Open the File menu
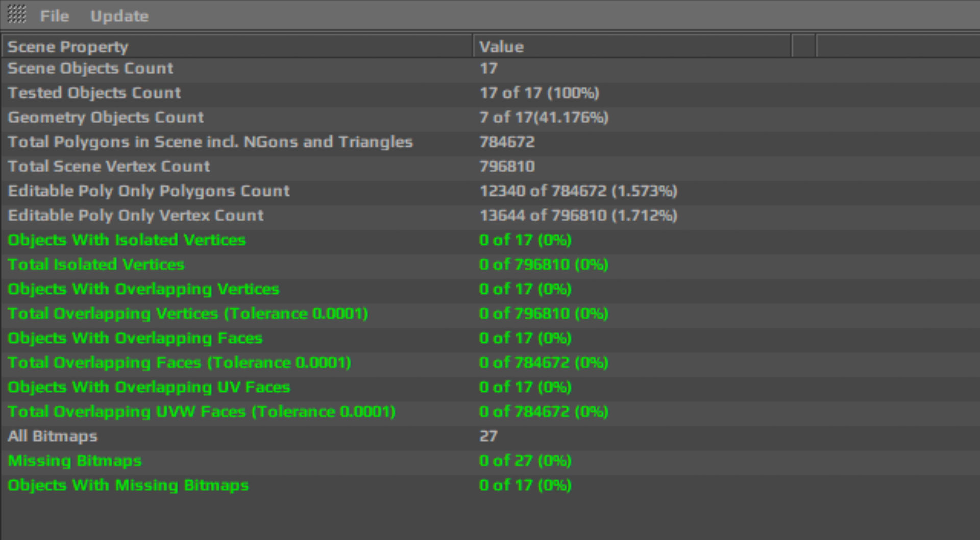980x540 pixels. 55,16
